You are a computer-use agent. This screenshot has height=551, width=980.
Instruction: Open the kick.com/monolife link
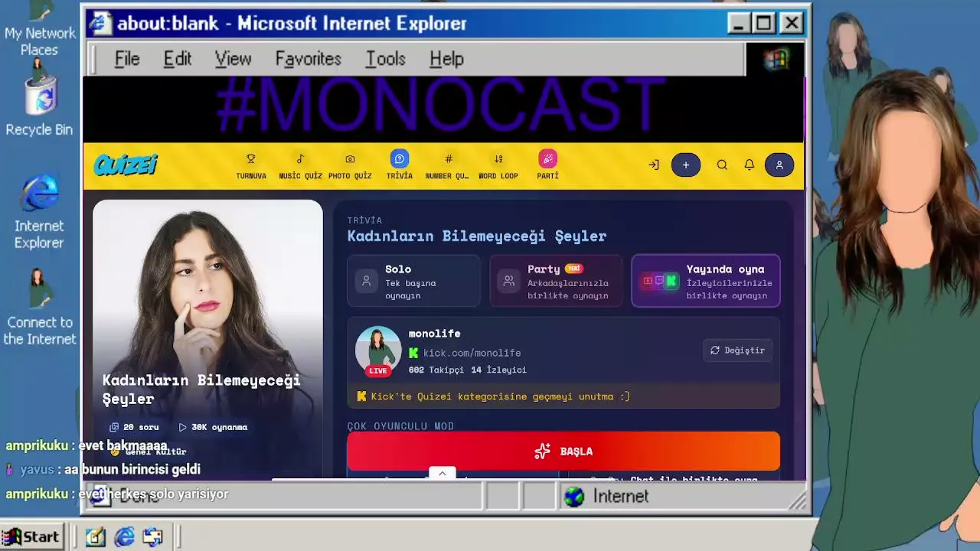click(472, 353)
